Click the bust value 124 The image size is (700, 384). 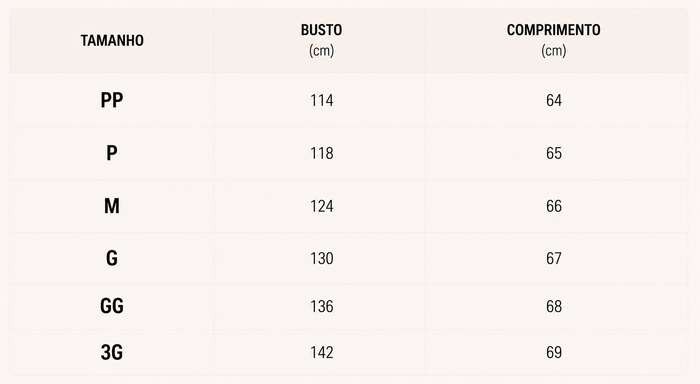tap(321, 206)
